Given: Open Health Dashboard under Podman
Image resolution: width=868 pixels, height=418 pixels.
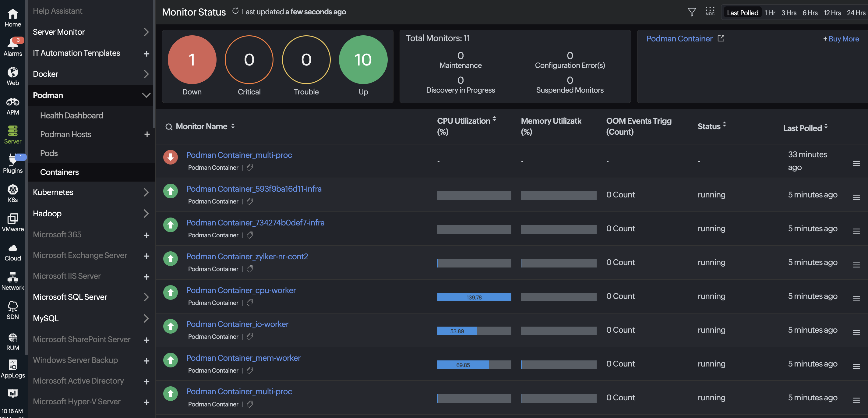Looking at the screenshot, I should tap(72, 115).
